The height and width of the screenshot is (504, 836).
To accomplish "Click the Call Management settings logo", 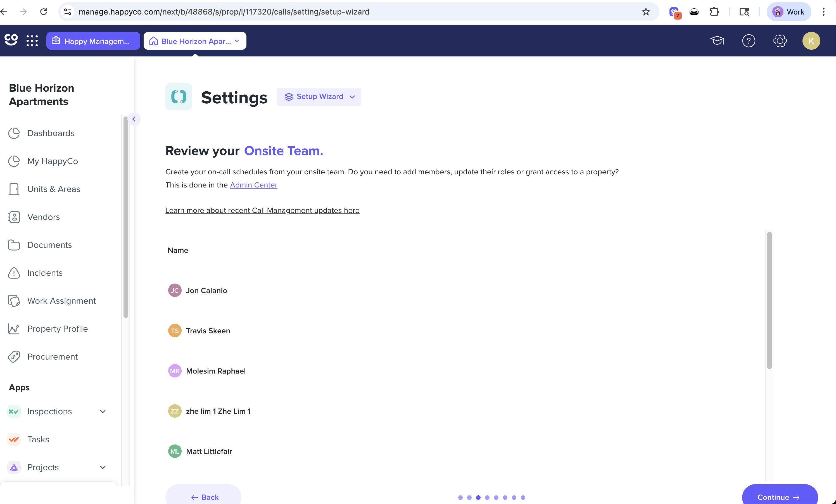I will pyautogui.click(x=179, y=97).
